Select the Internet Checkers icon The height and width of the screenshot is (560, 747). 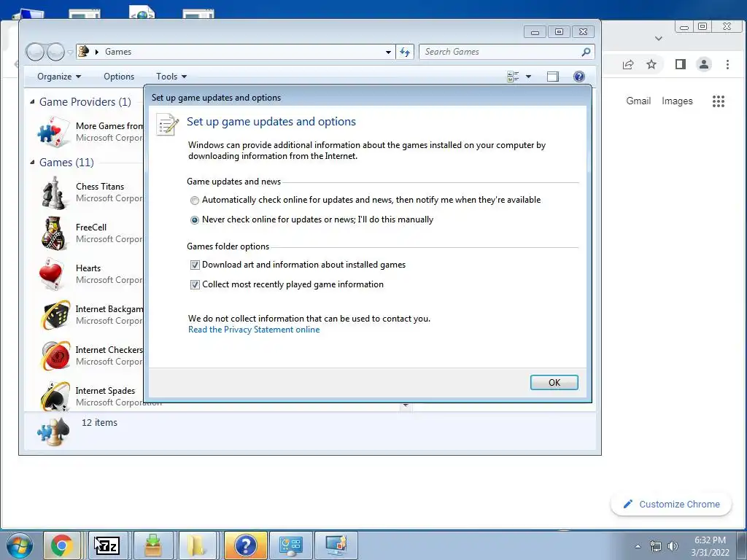[x=54, y=356]
